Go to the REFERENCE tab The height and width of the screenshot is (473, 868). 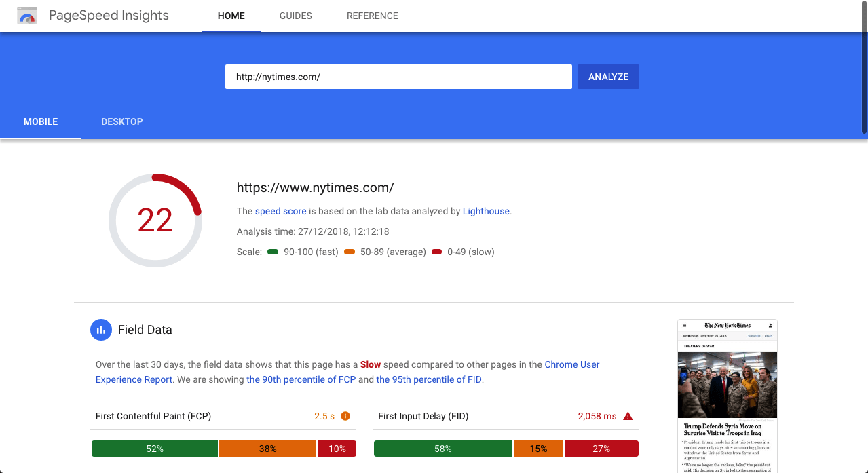(372, 16)
